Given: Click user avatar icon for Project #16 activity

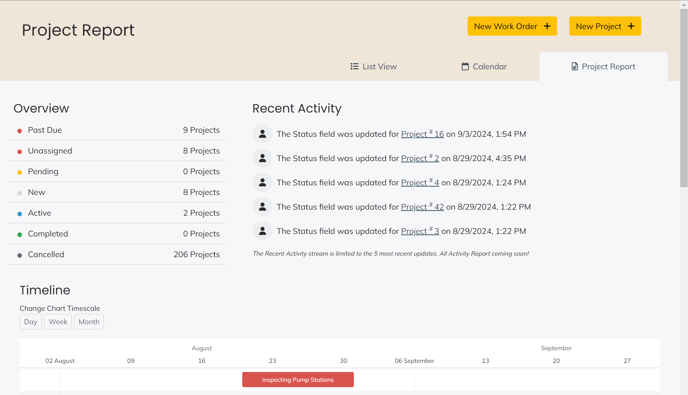Looking at the screenshot, I should click(262, 134).
